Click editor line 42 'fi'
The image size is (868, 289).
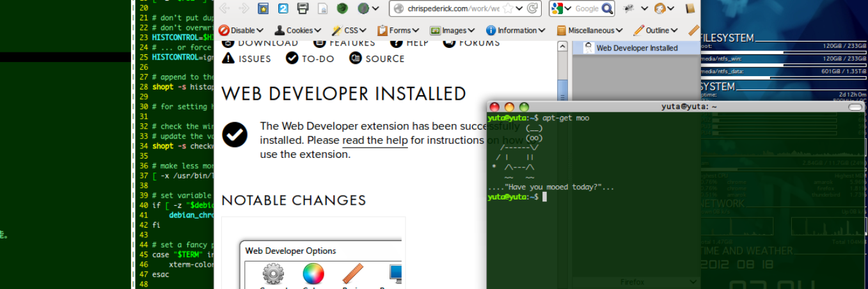155,225
